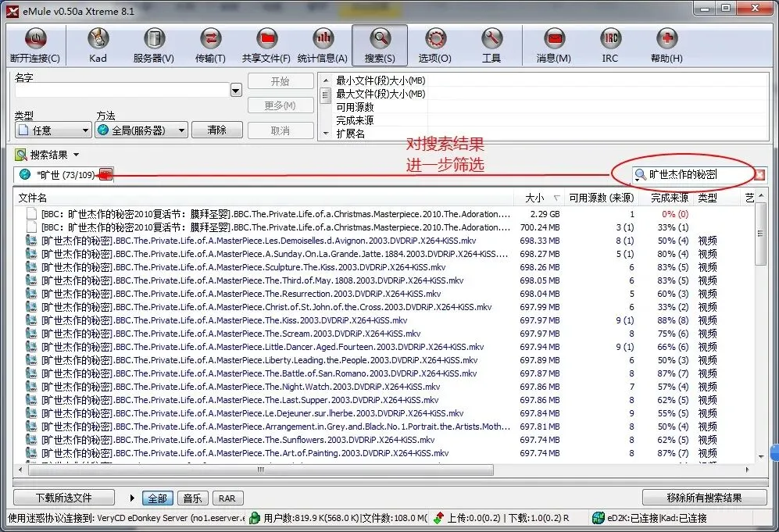The width and height of the screenshot is (779, 532).
Task: Show all (全部) file types filter
Action: (158, 498)
